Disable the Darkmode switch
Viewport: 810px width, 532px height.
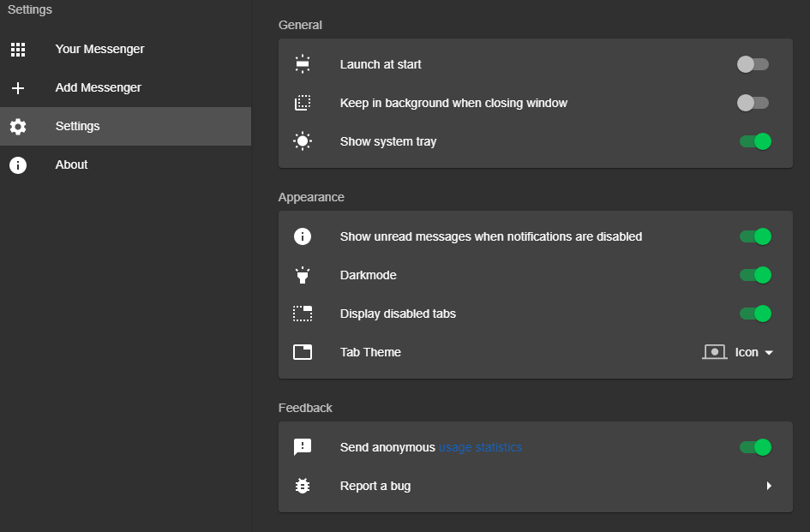point(755,275)
